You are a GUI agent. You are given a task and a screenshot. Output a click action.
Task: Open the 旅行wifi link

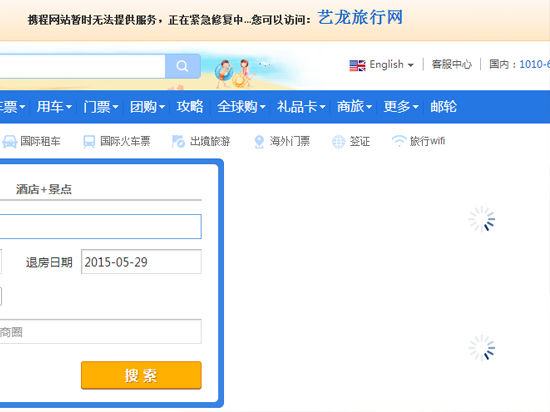[428, 141]
